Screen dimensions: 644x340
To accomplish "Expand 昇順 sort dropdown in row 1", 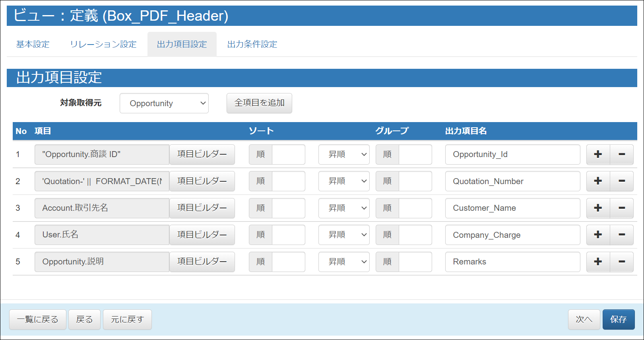I will pos(344,154).
